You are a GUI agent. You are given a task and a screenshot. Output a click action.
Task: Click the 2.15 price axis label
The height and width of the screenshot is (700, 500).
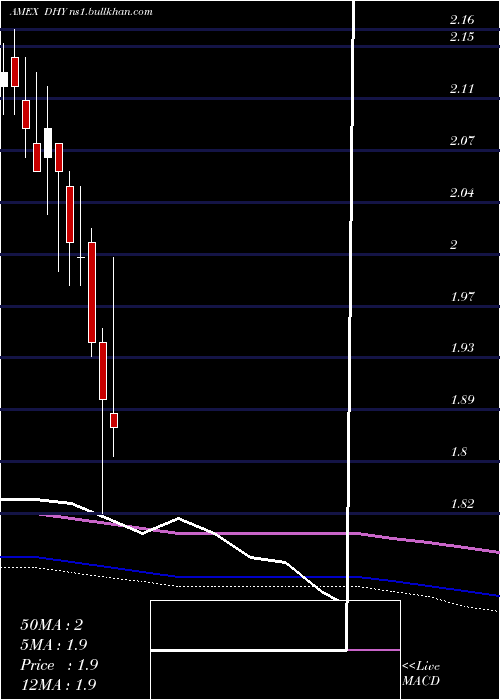(462, 37)
